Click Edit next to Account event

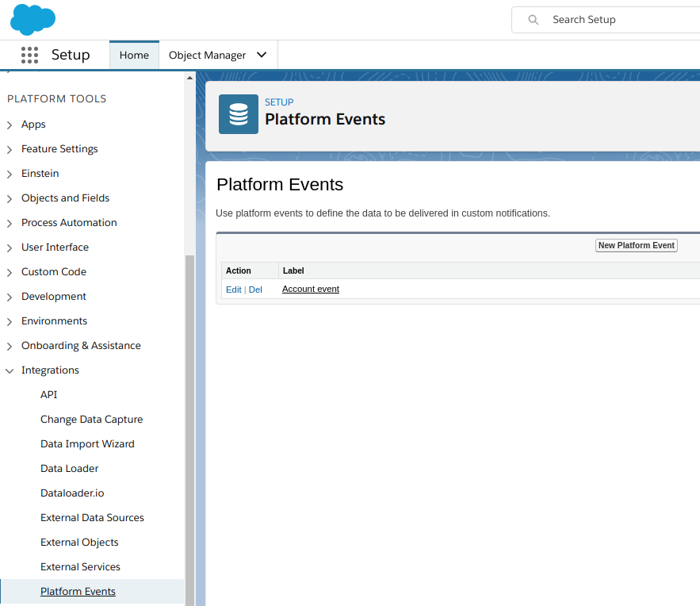point(233,289)
